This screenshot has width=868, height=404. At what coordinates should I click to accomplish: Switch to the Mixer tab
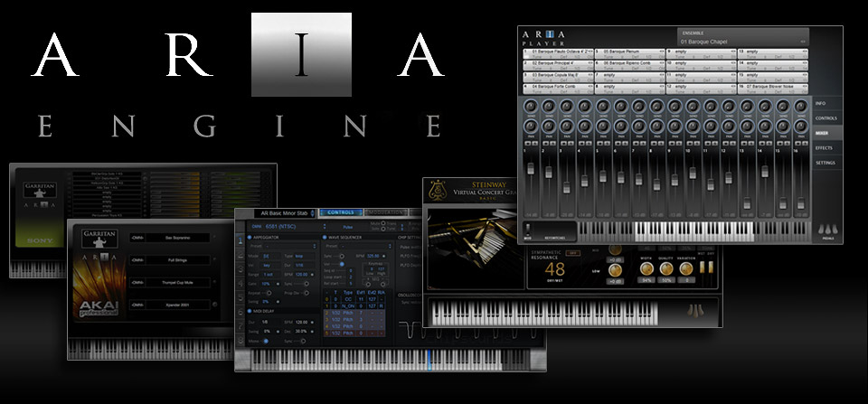pyautogui.click(x=826, y=132)
